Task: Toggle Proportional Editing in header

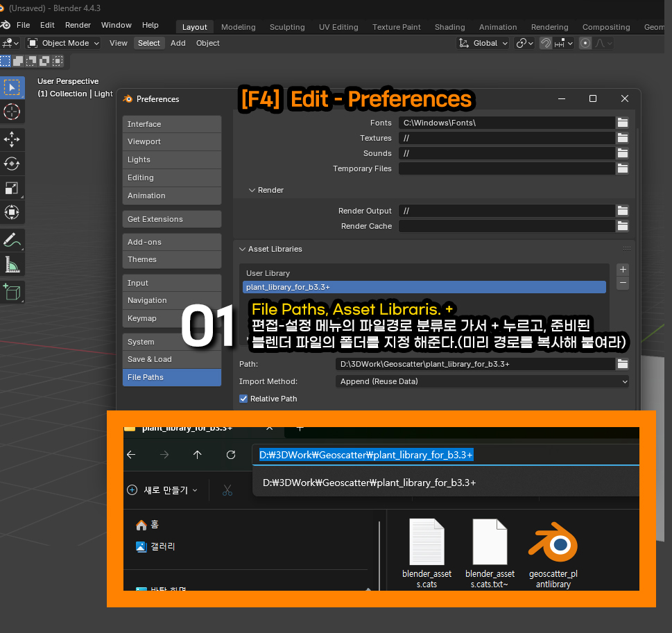Action: tap(585, 43)
